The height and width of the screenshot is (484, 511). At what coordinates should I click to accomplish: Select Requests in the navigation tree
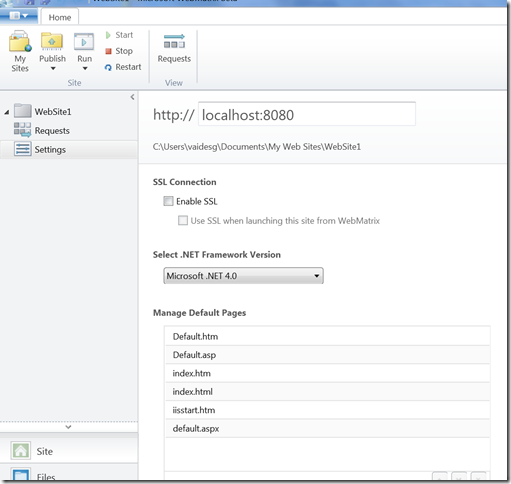(x=52, y=131)
